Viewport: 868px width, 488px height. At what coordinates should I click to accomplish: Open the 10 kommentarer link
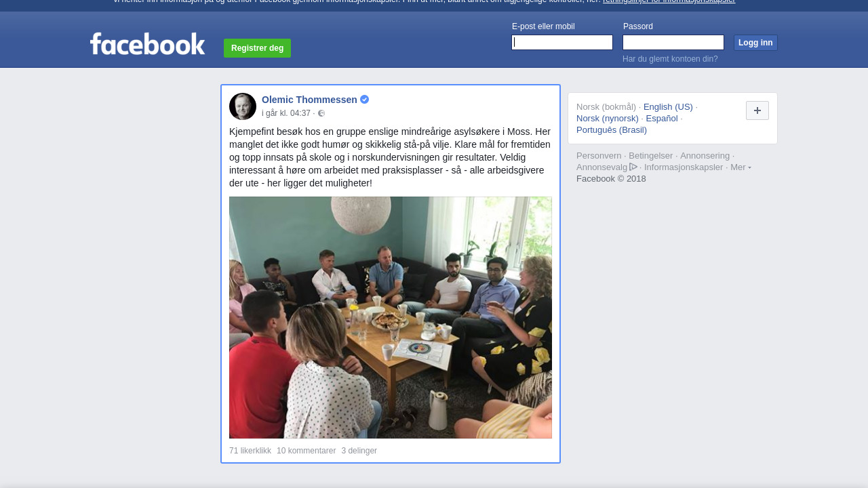pyautogui.click(x=306, y=451)
